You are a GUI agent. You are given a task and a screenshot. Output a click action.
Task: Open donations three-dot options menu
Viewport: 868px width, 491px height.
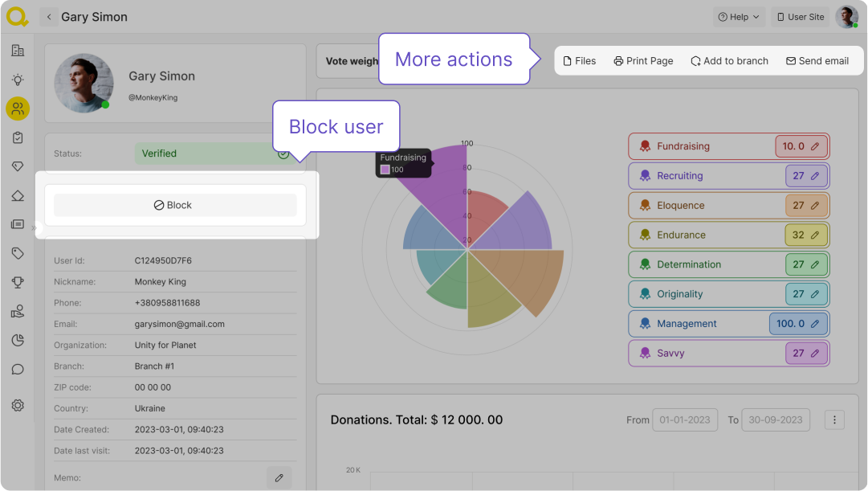coord(834,419)
